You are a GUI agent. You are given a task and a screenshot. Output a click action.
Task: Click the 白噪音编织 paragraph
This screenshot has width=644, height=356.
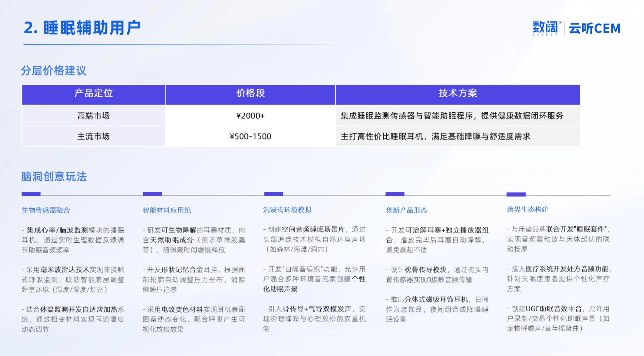(x=314, y=279)
